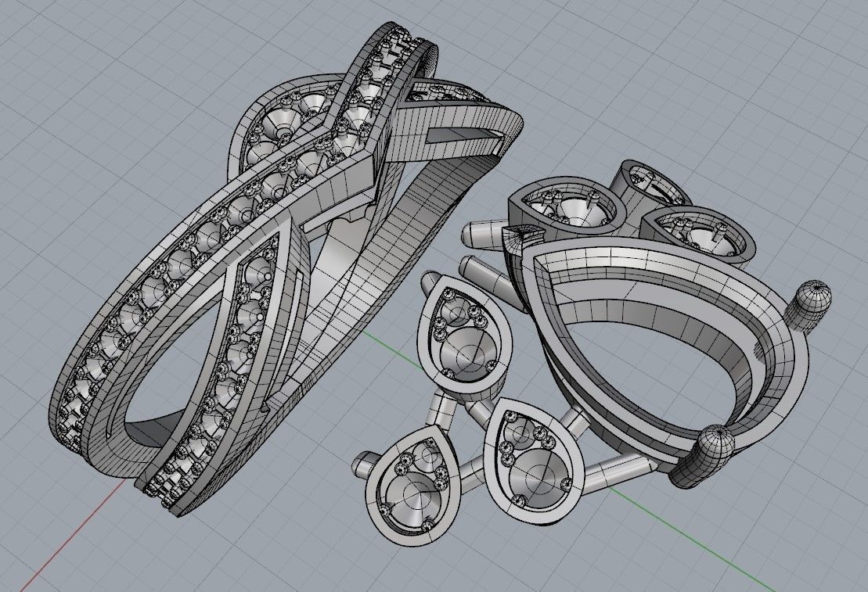Screen dimensions: 868x592
Task: Select the lower-left small pear bezel cluster
Action: coord(414,488)
